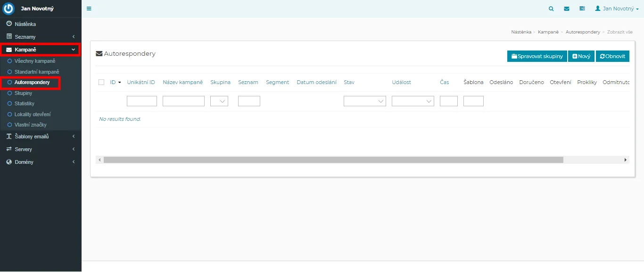Create new autoresponder with Nový button
The image size is (644, 272).
pyautogui.click(x=581, y=56)
